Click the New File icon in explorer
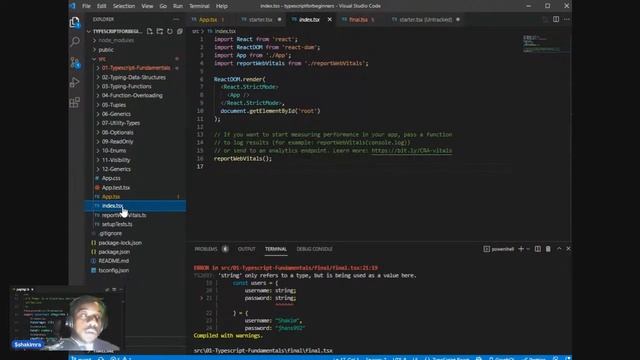Image resolution: width=640 pixels, height=360 pixels. 150,31
